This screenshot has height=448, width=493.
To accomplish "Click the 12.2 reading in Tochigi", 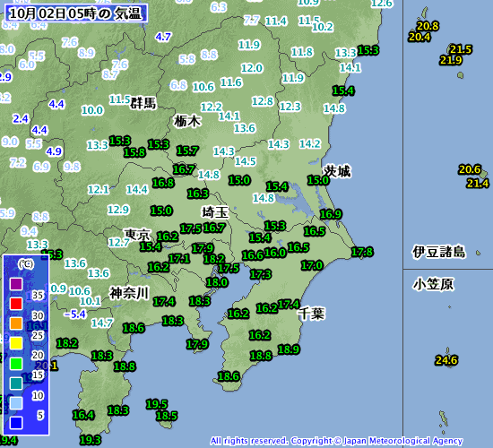I will [212, 107].
